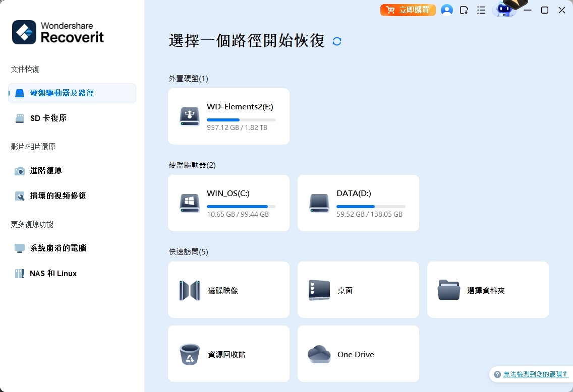The height and width of the screenshot is (392, 573).
Task: Minimize the Recoverit window
Action: 527,10
